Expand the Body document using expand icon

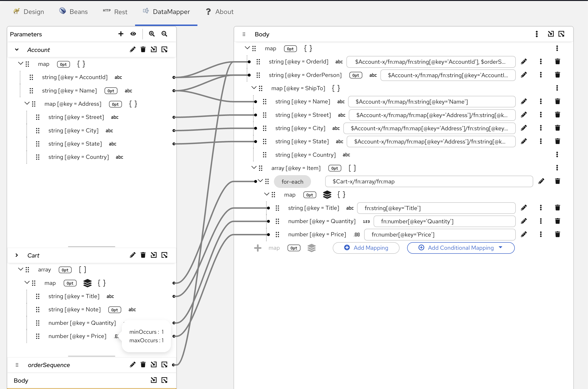tap(562, 34)
